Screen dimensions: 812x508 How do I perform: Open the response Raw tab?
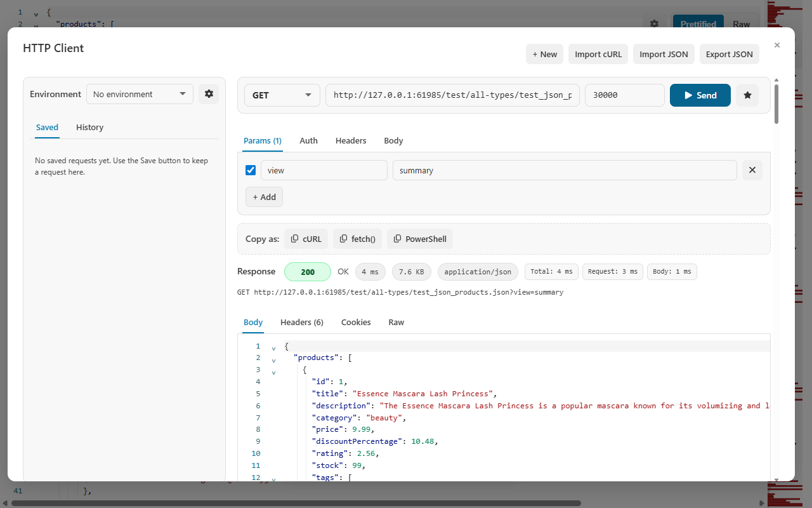pos(396,323)
